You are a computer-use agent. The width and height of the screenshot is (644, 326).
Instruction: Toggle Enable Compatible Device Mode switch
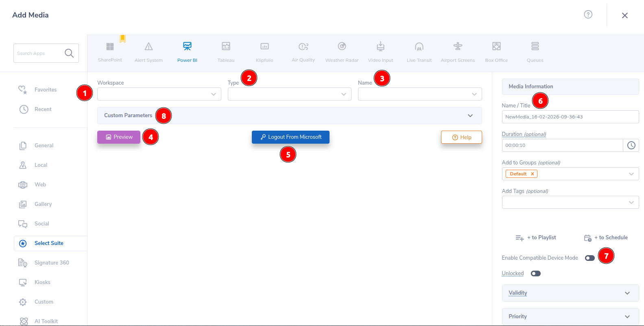[x=589, y=258]
